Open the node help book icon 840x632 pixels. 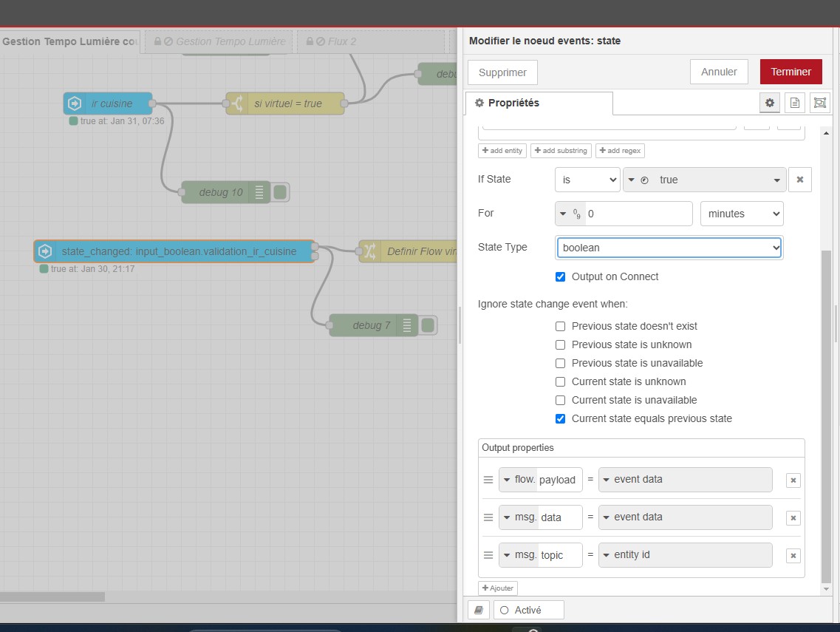[479, 610]
